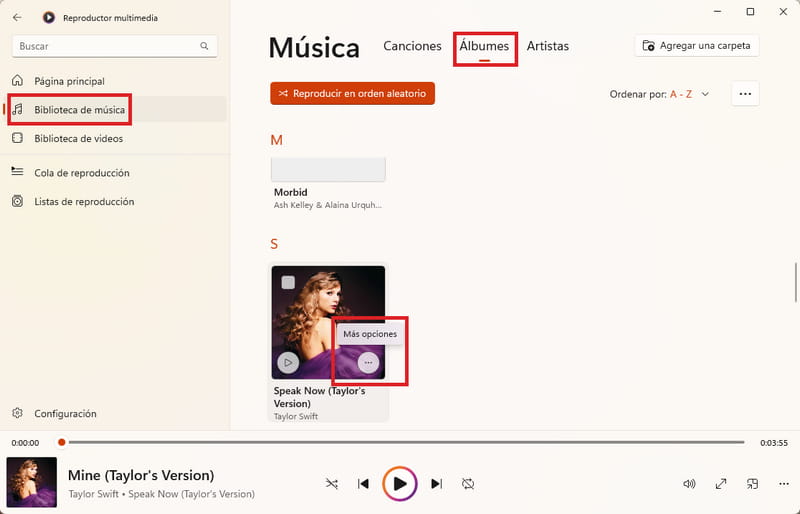
Task: Go back with the back arrow
Action: (x=17, y=17)
